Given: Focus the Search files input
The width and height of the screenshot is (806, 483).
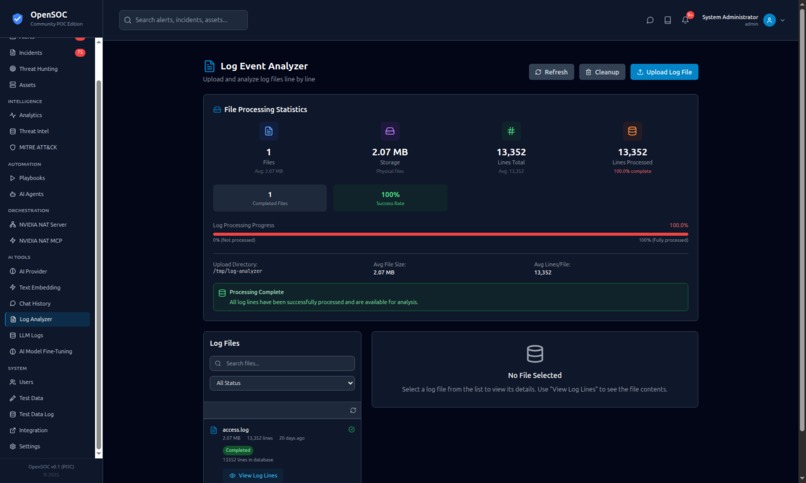Looking at the screenshot, I should tap(282, 363).
